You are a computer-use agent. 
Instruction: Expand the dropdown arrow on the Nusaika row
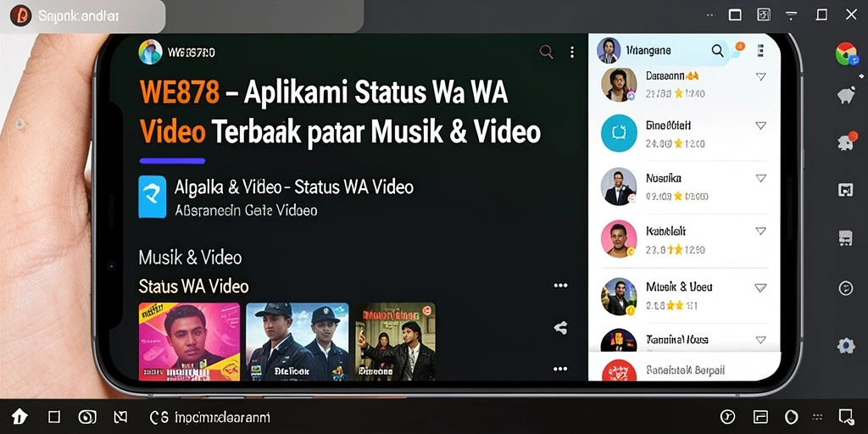(760, 178)
